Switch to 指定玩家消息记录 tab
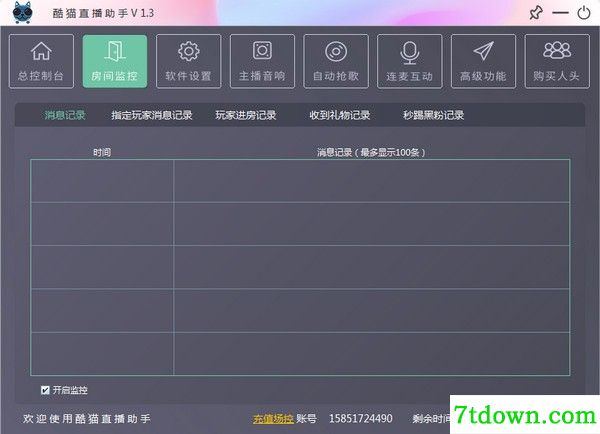The height and width of the screenshot is (434, 600). coord(152,115)
